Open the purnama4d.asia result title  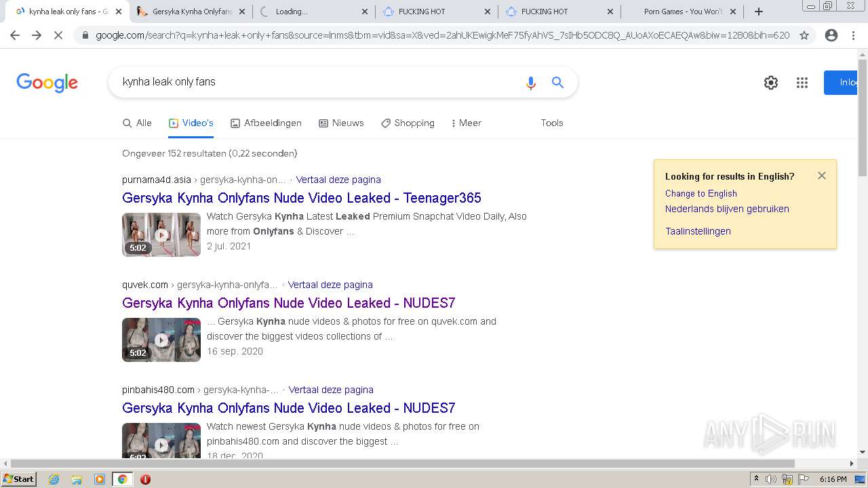(302, 198)
